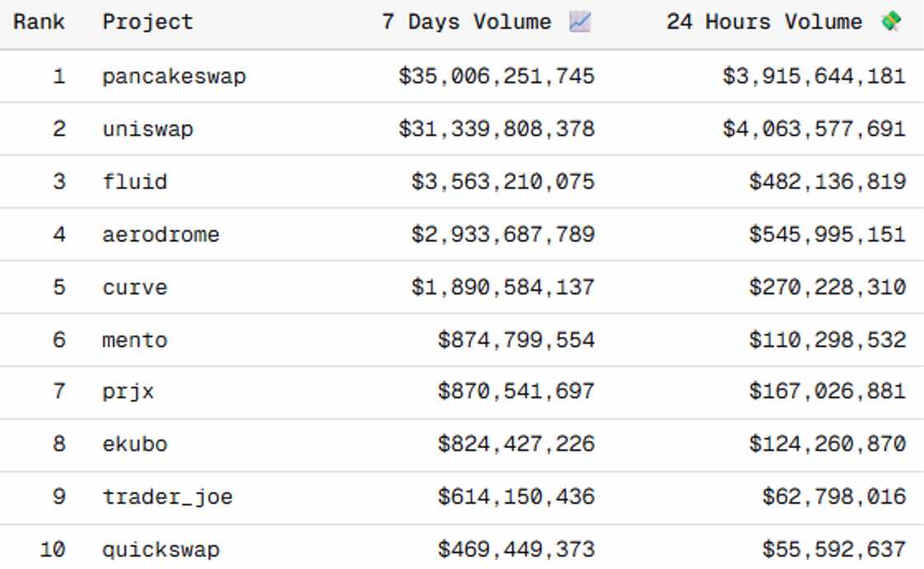Click the money icon beside 24 Hours Volume
The height and width of the screenshot is (569, 924).
pos(891,22)
